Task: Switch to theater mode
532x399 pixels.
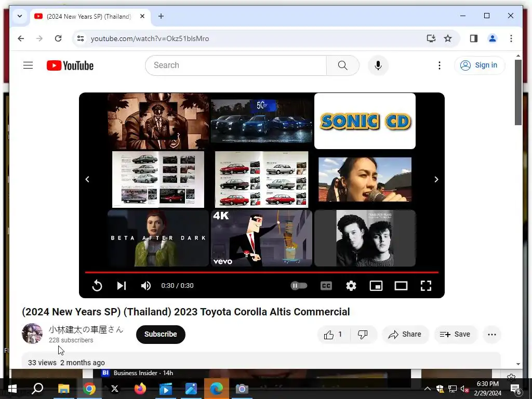Action: coord(401,286)
